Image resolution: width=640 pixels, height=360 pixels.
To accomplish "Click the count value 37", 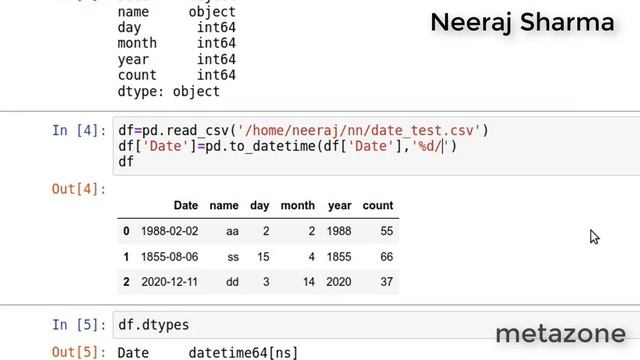I will 387,282.
